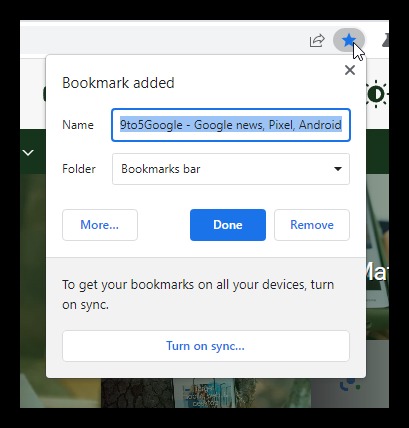
Task: Expand the chevron in the green site bar
Action: coord(28,153)
